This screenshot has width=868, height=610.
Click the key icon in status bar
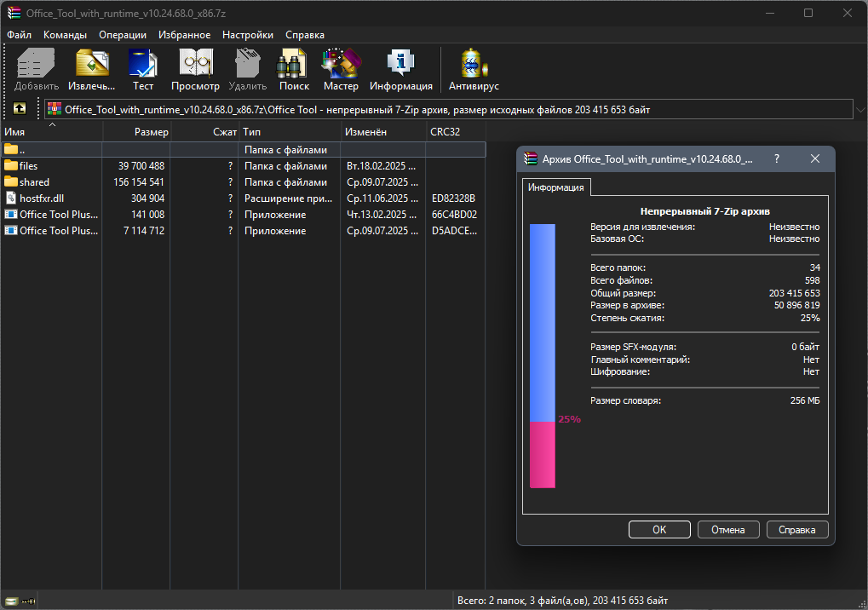pos(28,601)
